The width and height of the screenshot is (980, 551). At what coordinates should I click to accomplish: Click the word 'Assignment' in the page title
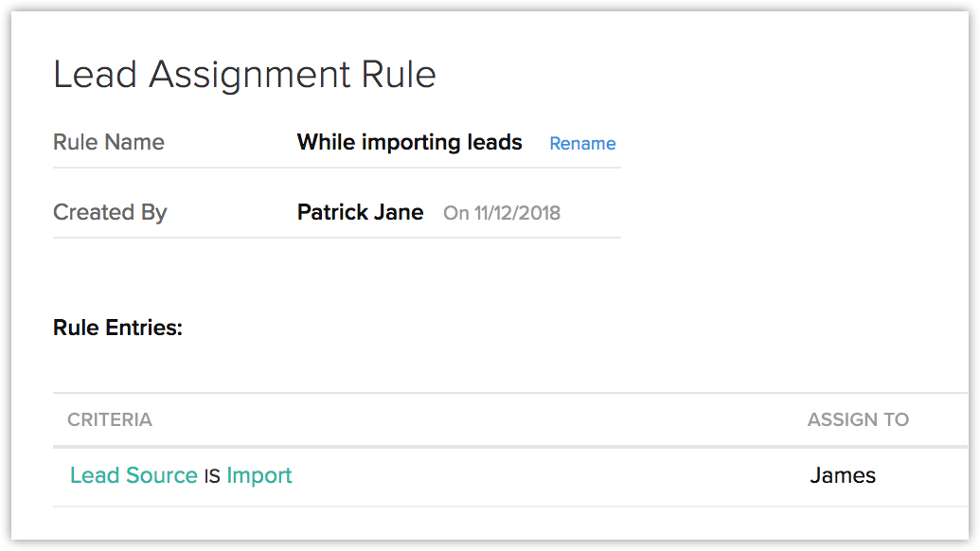[x=244, y=75]
